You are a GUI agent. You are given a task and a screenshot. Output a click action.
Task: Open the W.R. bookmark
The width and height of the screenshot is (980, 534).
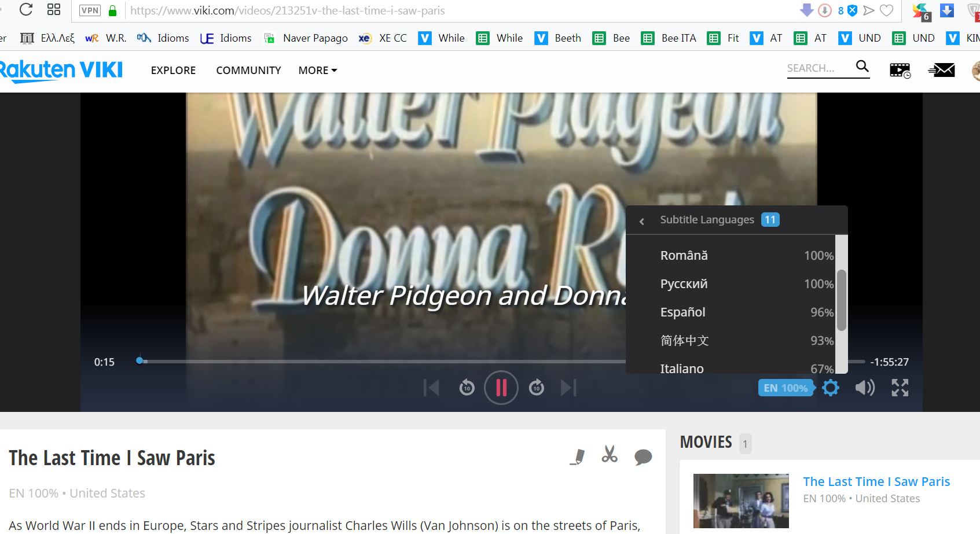(x=106, y=38)
